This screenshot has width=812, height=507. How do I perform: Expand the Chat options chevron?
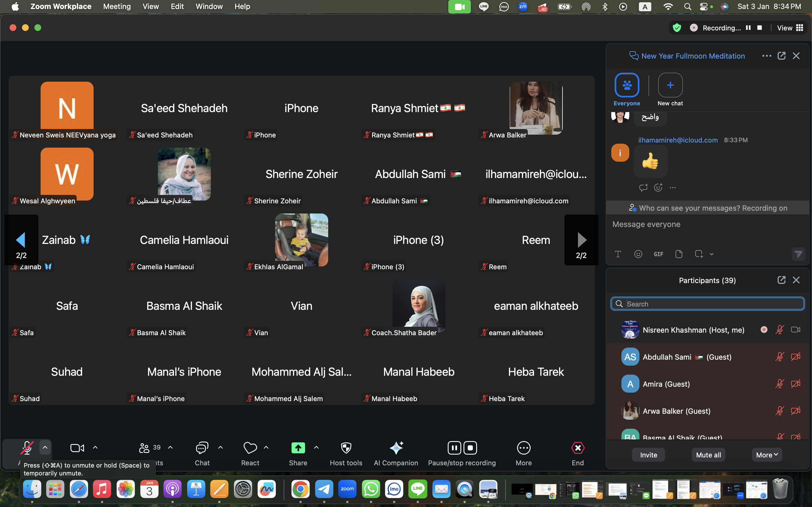[x=220, y=447]
